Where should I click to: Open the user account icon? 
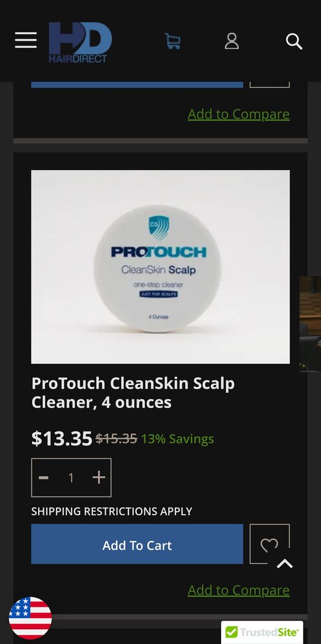232,41
